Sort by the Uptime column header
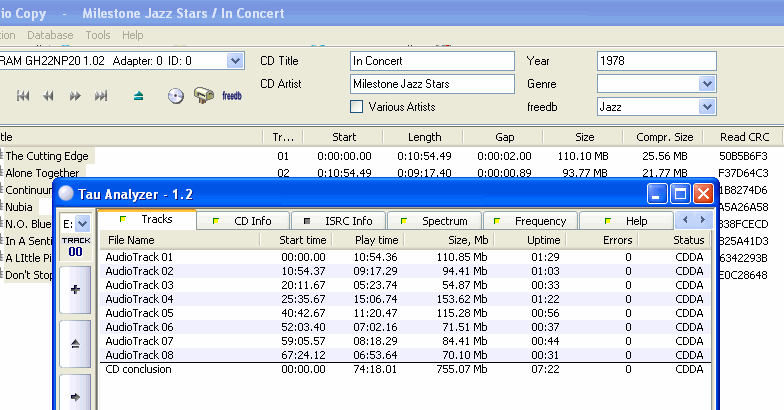 (x=530, y=240)
